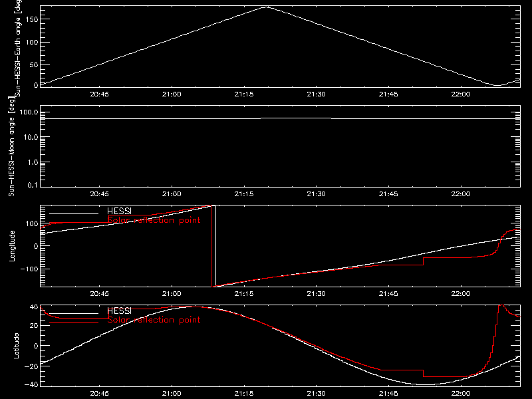Select the 10.0 tick label on Moon angle plot
This screenshot has width=532, height=399.
click(x=31, y=137)
